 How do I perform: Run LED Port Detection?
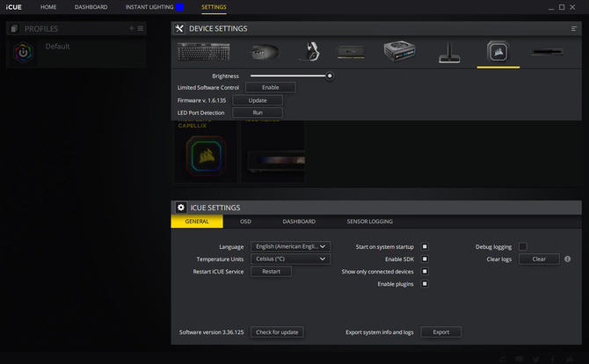(258, 113)
